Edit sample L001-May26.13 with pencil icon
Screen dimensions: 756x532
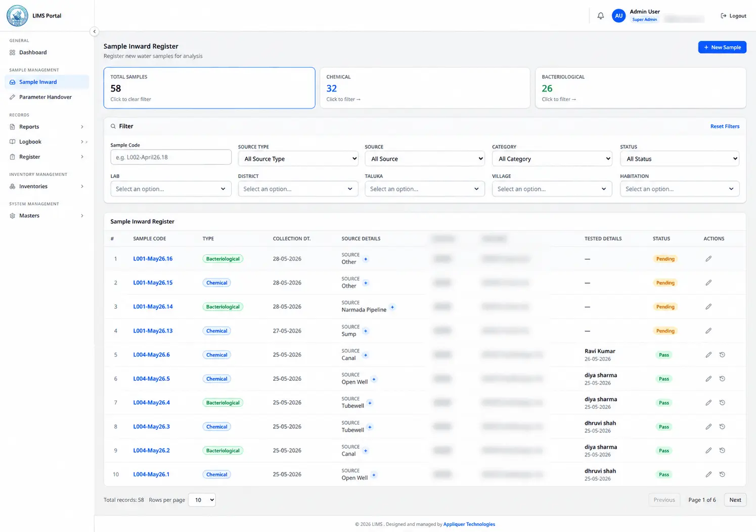coord(708,331)
